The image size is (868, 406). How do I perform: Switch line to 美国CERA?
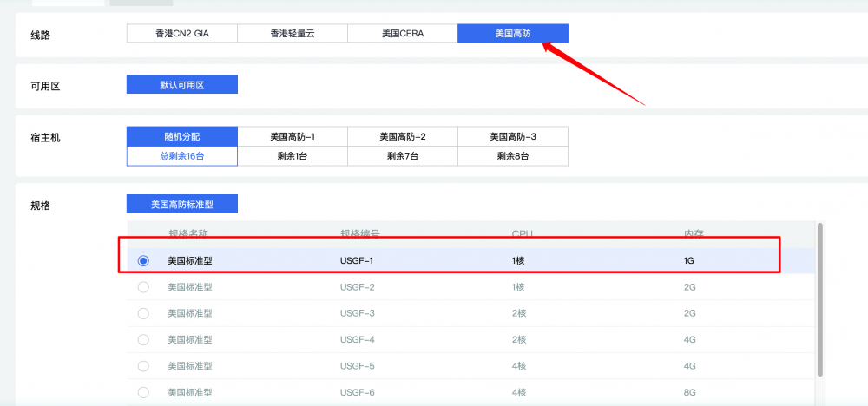point(402,33)
